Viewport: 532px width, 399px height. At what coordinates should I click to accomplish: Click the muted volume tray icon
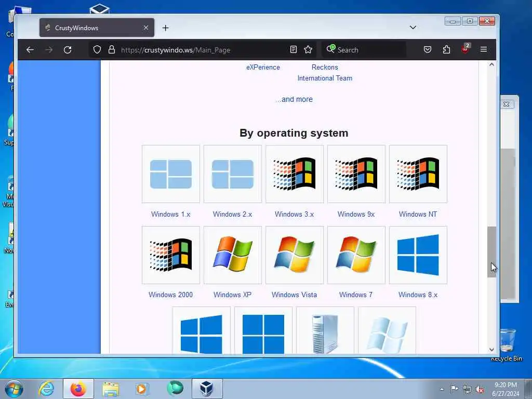tap(480, 389)
